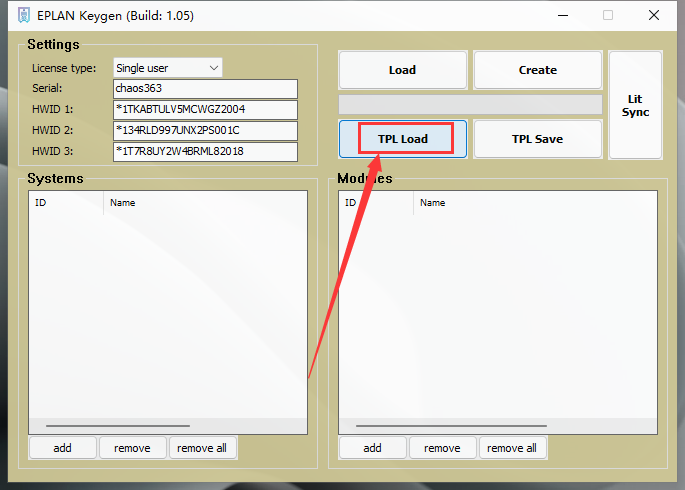The image size is (685, 490).
Task: Select the HWID 3 text field
Action: coord(205,152)
